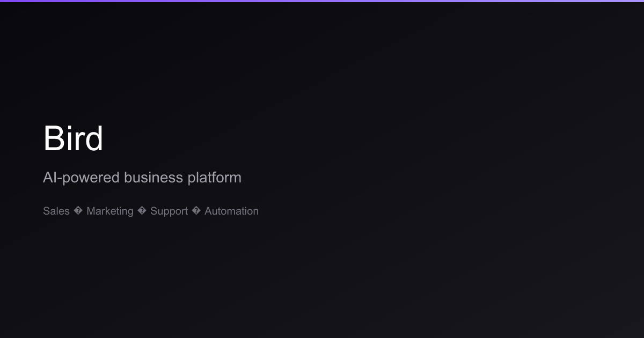Select the AI-powered business platform subtitle

pos(142,178)
